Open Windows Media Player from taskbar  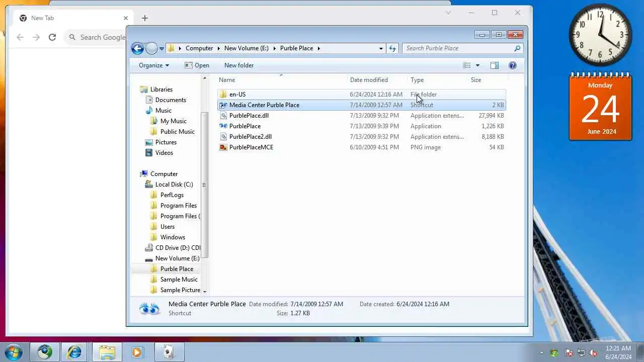(x=137, y=352)
